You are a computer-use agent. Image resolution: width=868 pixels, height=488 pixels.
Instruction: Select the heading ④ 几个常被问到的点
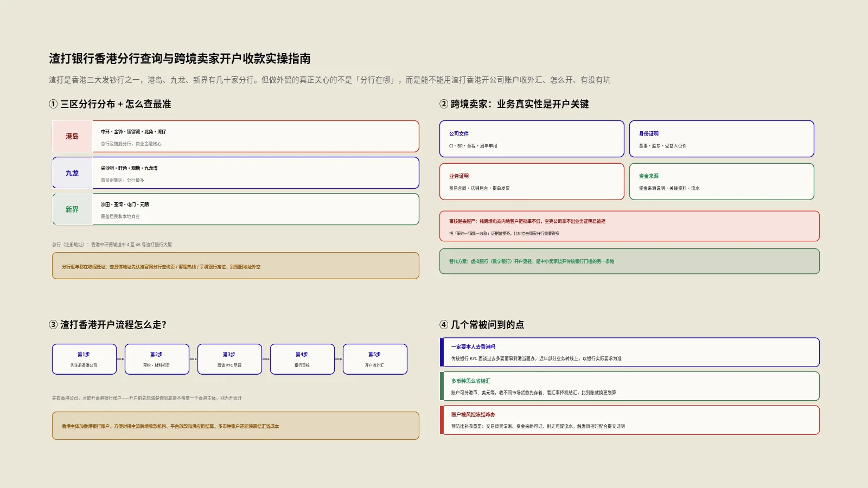click(482, 325)
